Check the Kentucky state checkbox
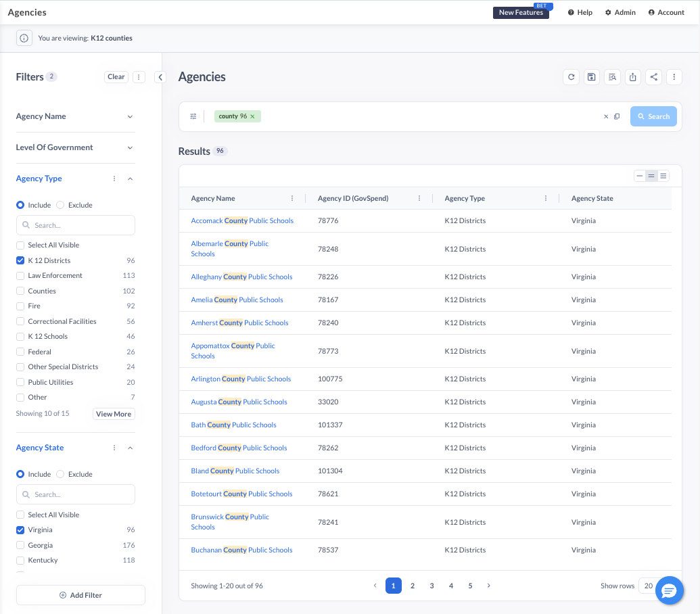 click(x=20, y=560)
